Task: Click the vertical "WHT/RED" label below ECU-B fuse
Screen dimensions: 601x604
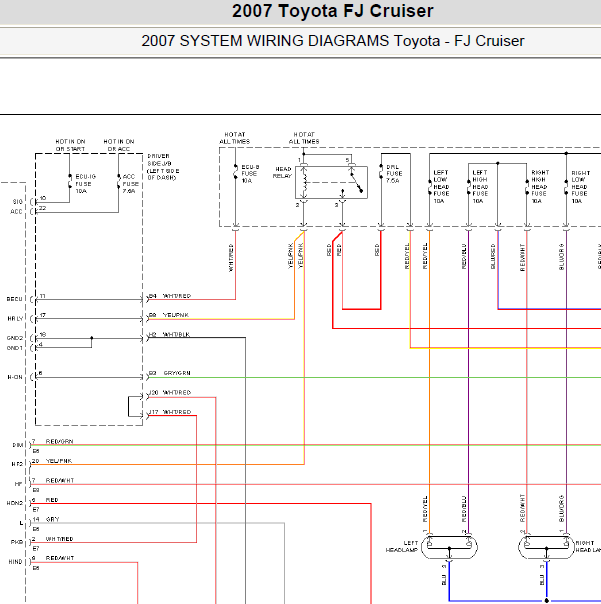Action: coord(231,258)
